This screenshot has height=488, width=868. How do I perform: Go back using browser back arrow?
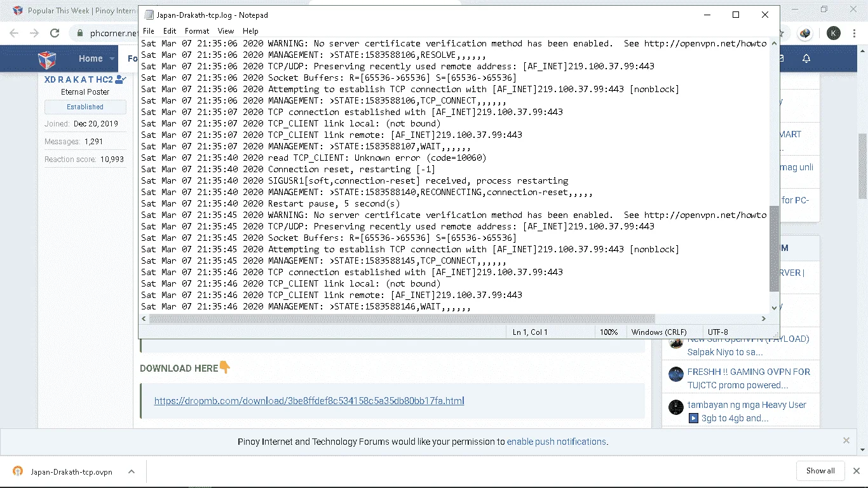pos(14,33)
